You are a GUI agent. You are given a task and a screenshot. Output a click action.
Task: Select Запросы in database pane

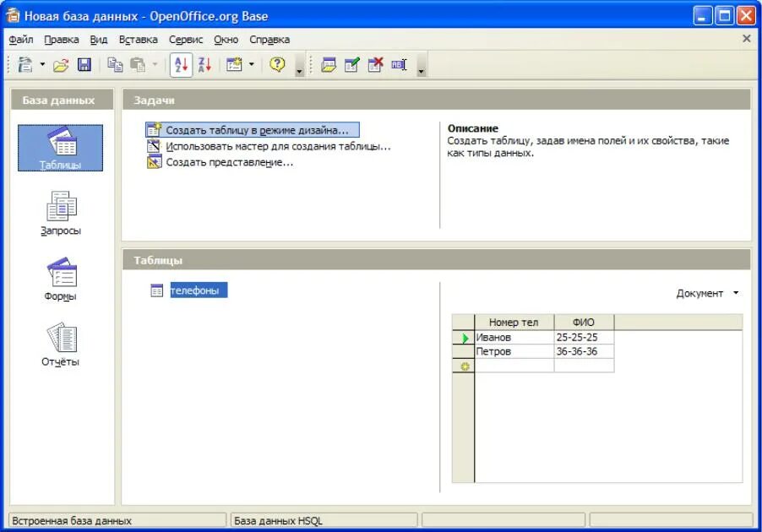[x=61, y=214]
